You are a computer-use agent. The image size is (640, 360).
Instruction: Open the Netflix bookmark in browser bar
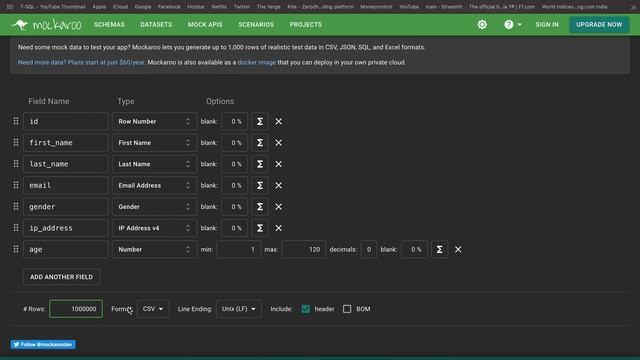(x=219, y=7)
